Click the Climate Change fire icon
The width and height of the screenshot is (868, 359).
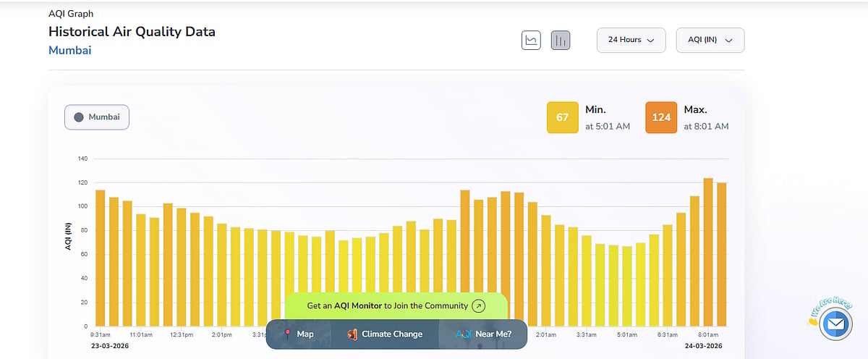pyautogui.click(x=352, y=334)
